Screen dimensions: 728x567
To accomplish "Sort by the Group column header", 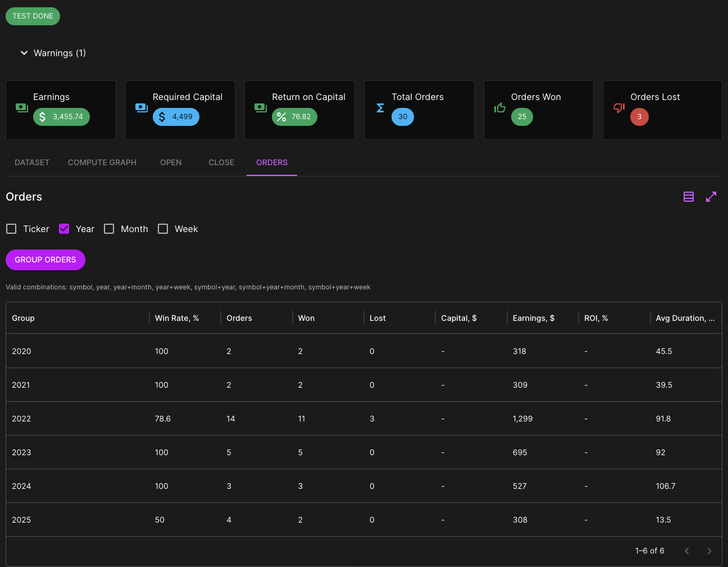I will [x=78, y=318].
